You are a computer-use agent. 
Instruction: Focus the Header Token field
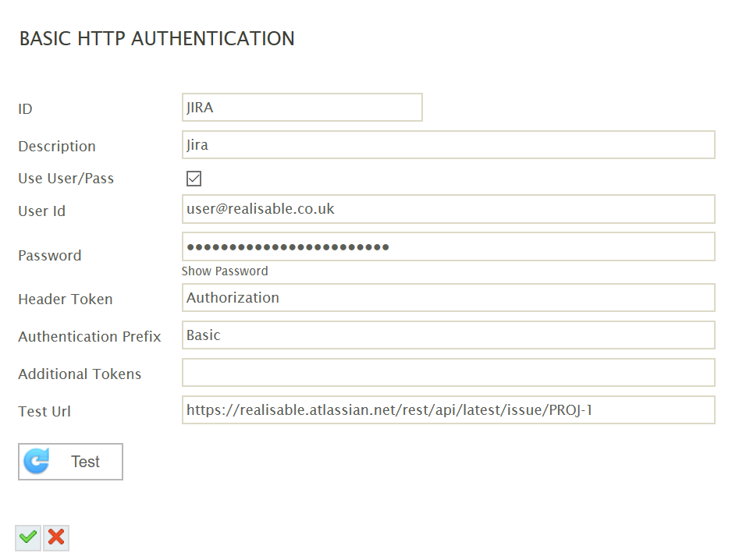point(448,298)
